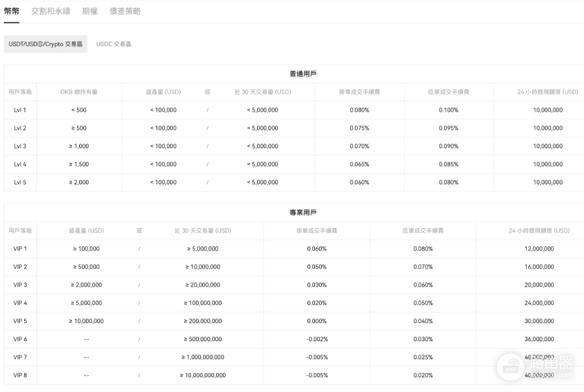Click VIP 3 maker fee 0.030%
Viewport: 584px width, 392px height.
[316, 285]
